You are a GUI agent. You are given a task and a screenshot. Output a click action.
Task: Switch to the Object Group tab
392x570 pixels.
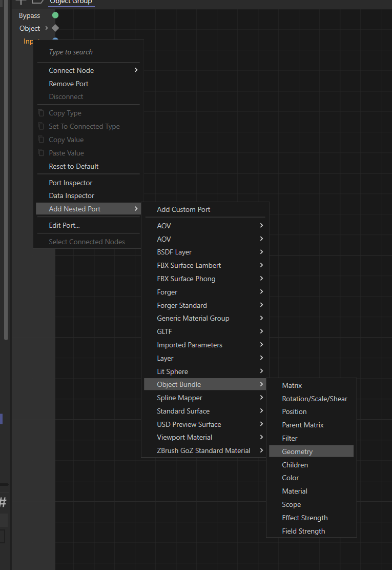(71, 2)
